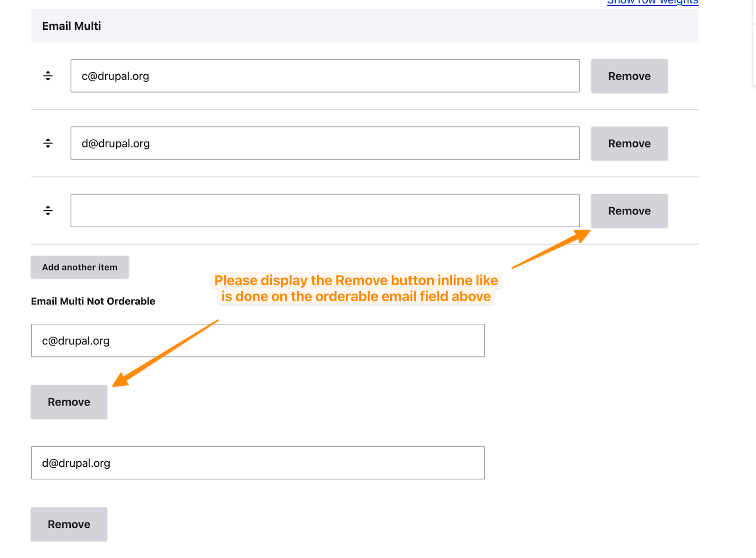
Task: Open the Show row weights link
Action: tap(652, 2)
